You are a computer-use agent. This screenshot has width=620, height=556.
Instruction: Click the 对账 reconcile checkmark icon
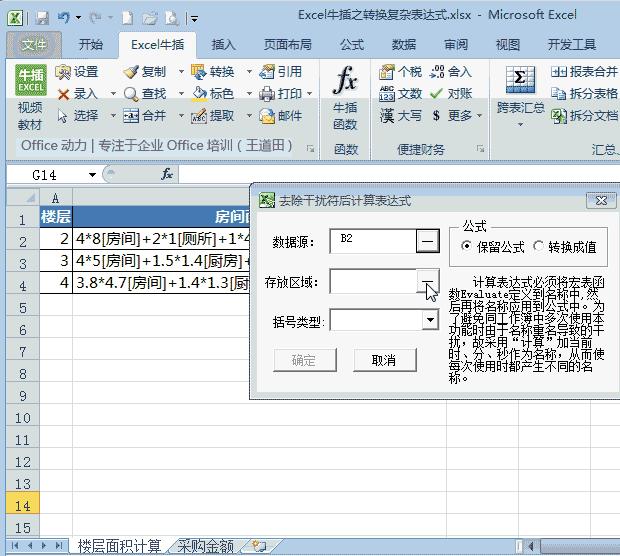pyautogui.click(x=436, y=94)
